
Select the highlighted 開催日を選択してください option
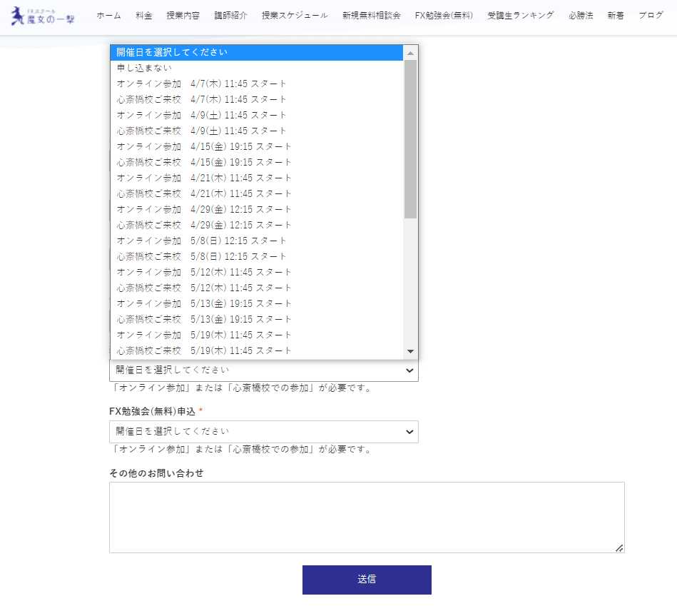tap(257, 52)
